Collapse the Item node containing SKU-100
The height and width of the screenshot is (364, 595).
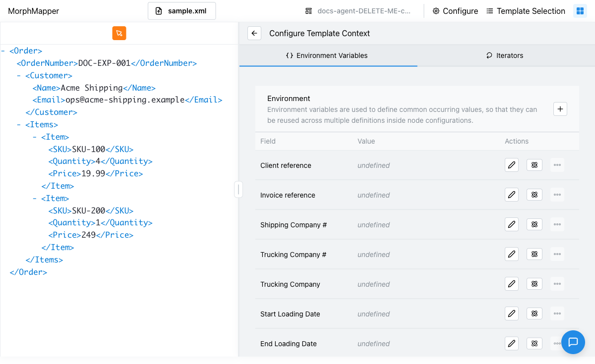[35, 137]
